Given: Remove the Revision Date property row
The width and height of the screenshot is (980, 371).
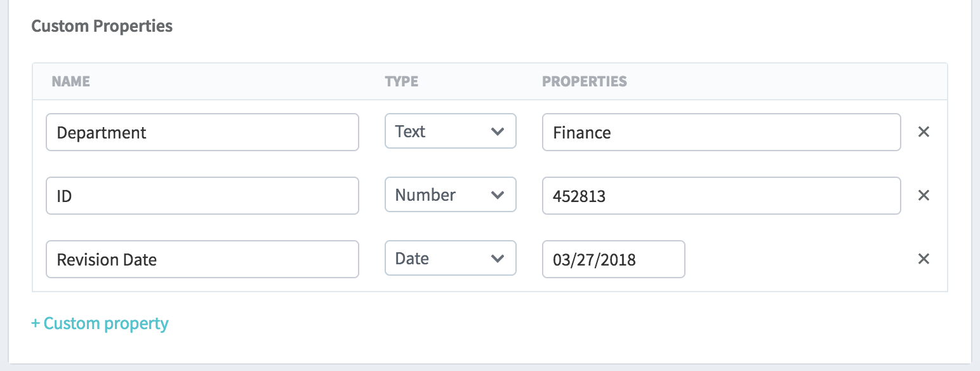Looking at the screenshot, I should (x=924, y=259).
